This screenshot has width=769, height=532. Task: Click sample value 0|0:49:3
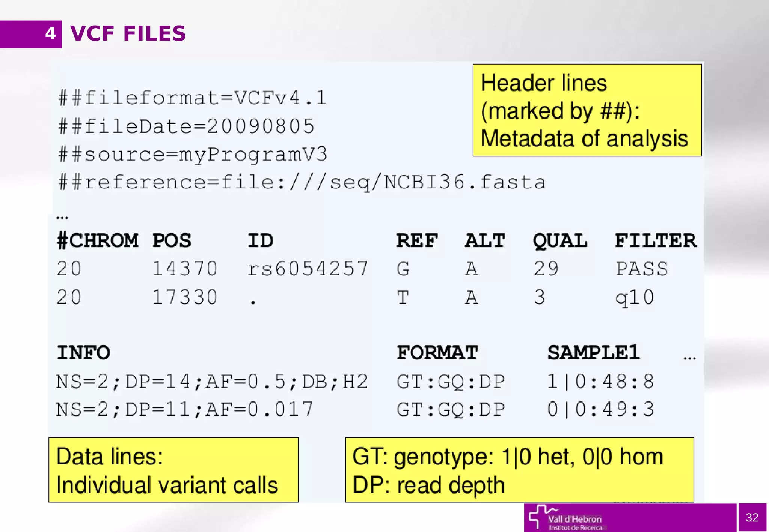601,409
